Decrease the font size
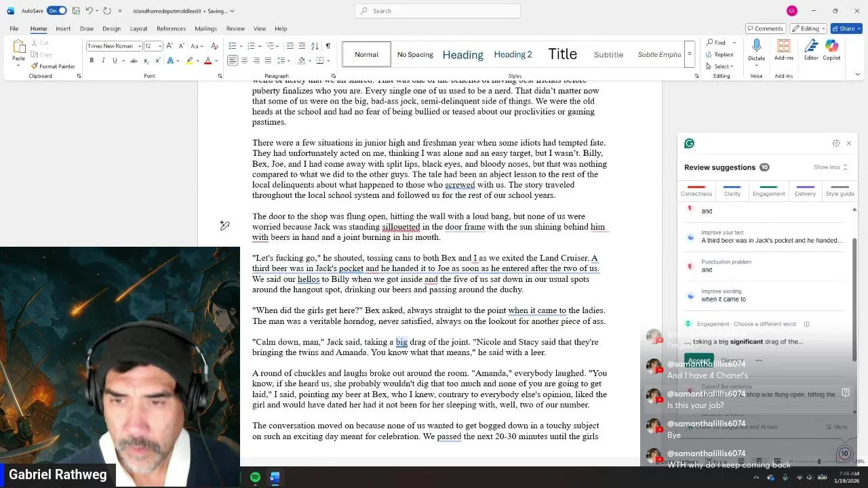The height and width of the screenshot is (488, 868). click(x=181, y=46)
